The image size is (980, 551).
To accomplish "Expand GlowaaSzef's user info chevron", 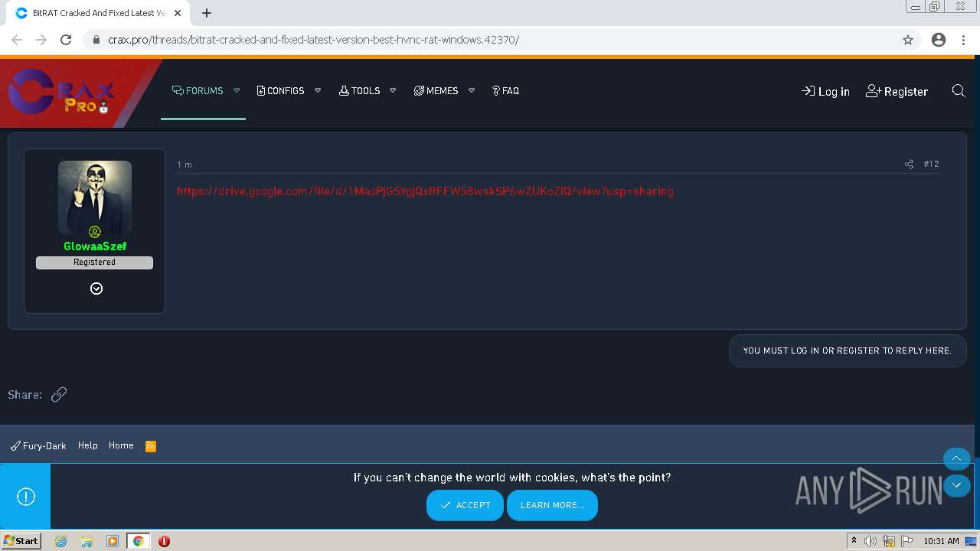I will coord(96,289).
